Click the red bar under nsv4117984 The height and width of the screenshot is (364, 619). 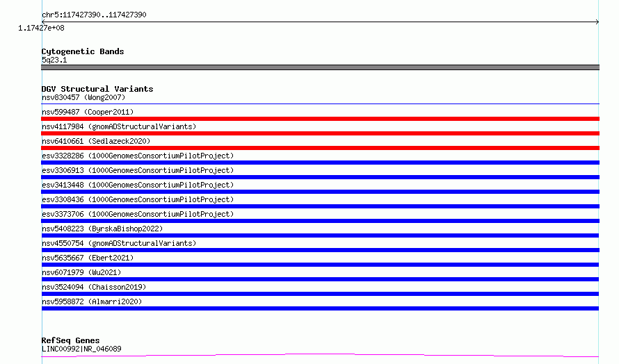320,133
